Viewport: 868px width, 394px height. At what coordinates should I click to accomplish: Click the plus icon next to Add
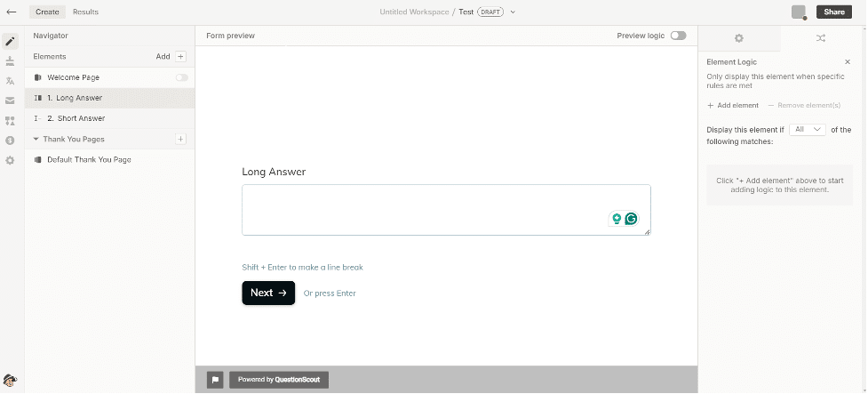pos(180,57)
